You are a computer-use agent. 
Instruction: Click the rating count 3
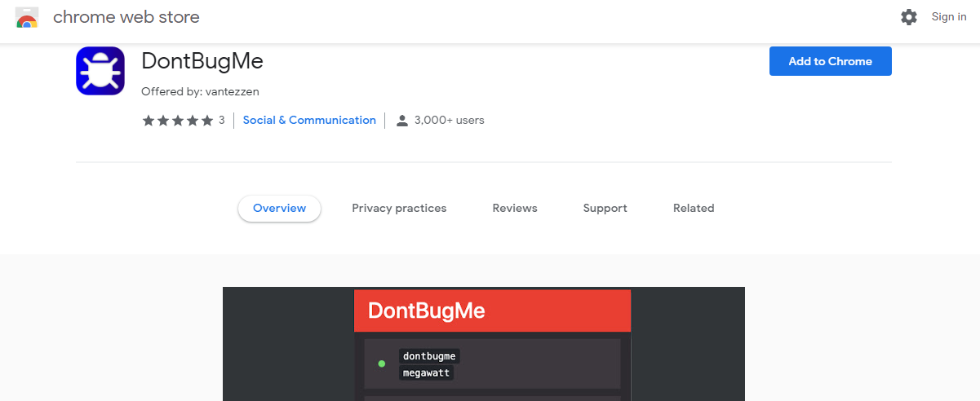pyautogui.click(x=222, y=121)
